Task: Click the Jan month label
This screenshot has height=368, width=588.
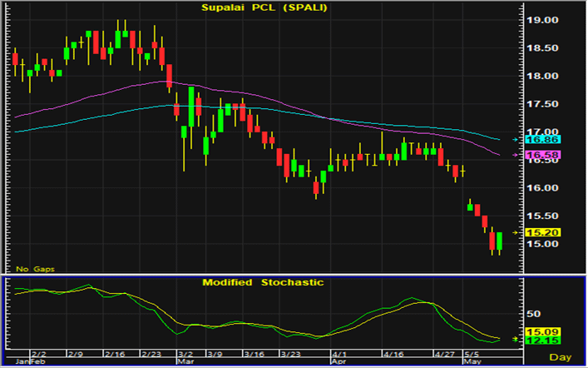Action: pos(22,361)
